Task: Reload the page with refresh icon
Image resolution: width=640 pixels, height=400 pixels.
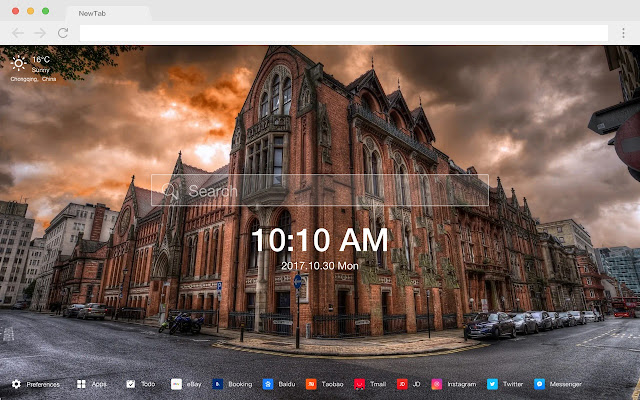Action: [x=63, y=33]
